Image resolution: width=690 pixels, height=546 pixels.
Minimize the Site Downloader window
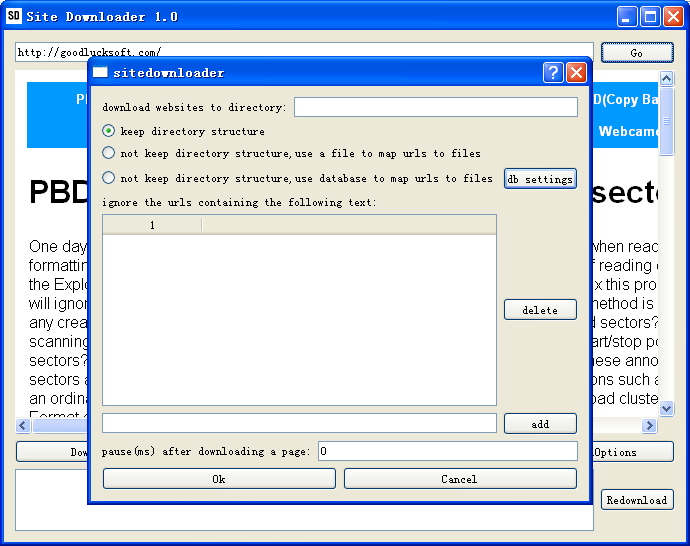(x=627, y=17)
